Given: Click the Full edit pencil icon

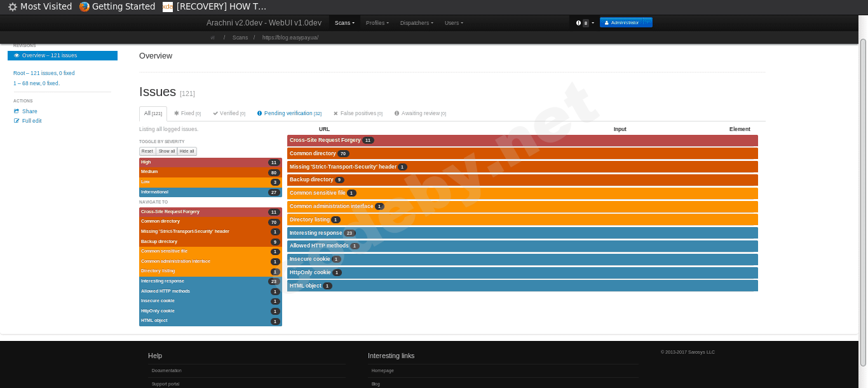Looking at the screenshot, I should point(17,121).
